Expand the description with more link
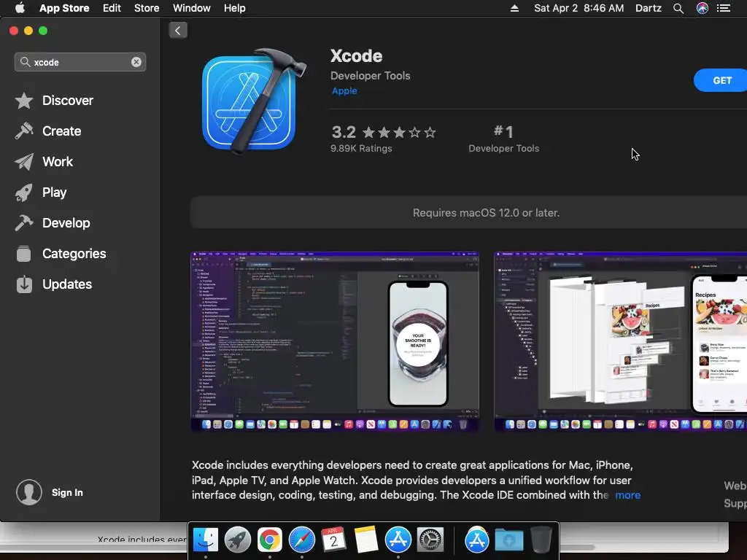The image size is (747, 560). tap(628, 495)
